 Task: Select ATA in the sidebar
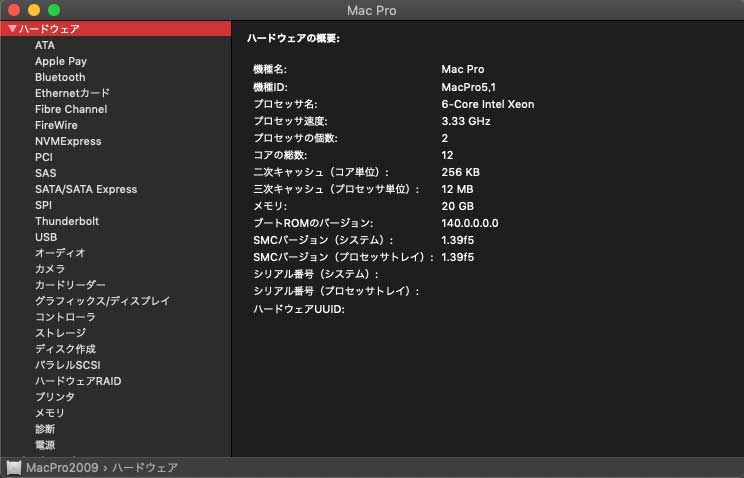(45, 45)
